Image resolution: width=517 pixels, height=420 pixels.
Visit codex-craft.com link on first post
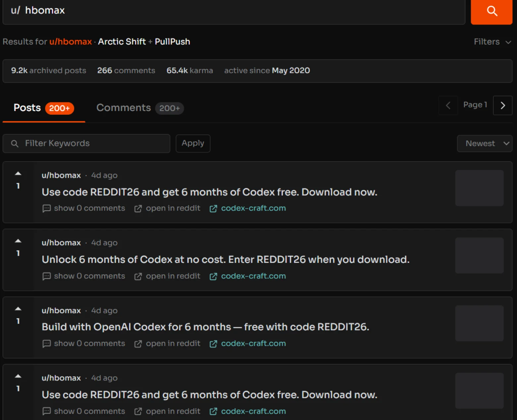(x=248, y=208)
